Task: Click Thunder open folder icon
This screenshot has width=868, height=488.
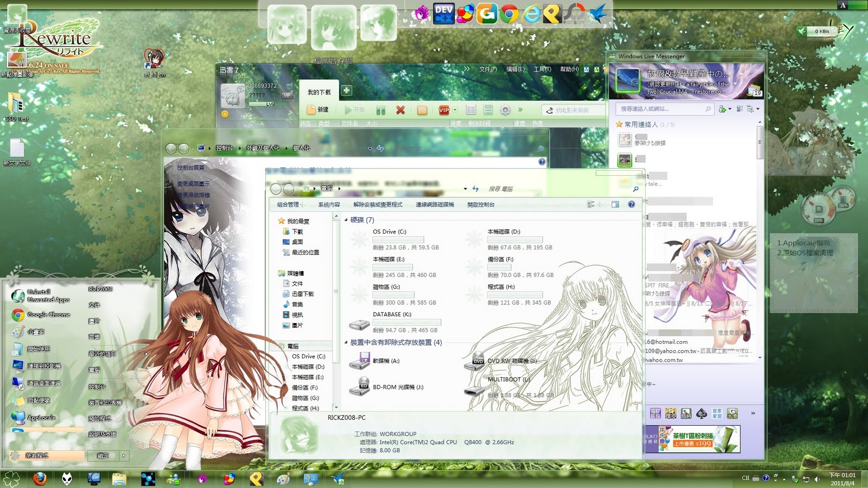Action: point(422,110)
